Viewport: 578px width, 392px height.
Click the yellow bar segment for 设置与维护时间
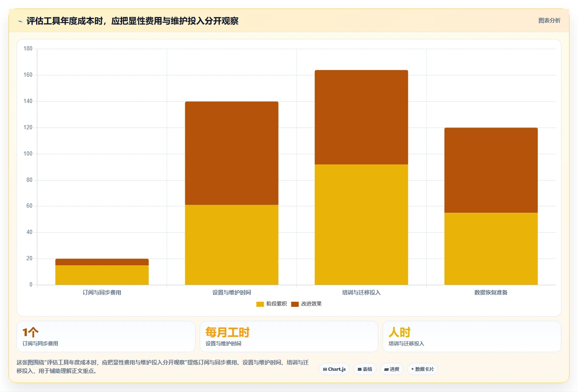pyautogui.click(x=232, y=245)
